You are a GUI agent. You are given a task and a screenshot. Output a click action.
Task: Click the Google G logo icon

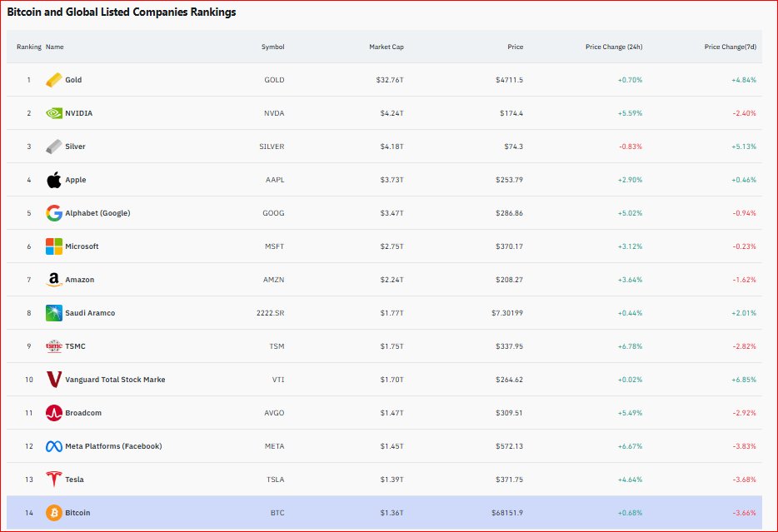click(54, 212)
